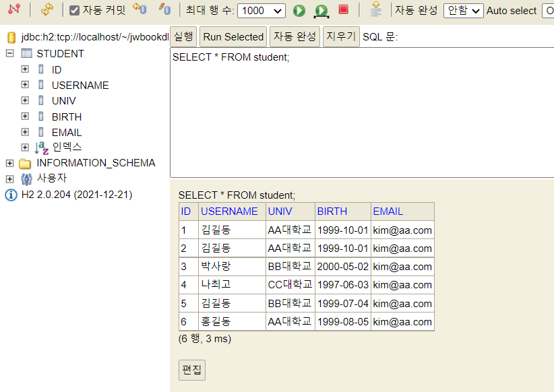This screenshot has width=554, height=392.
Task: Click the refresh icon in the toolbar
Action: [x=47, y=9]
